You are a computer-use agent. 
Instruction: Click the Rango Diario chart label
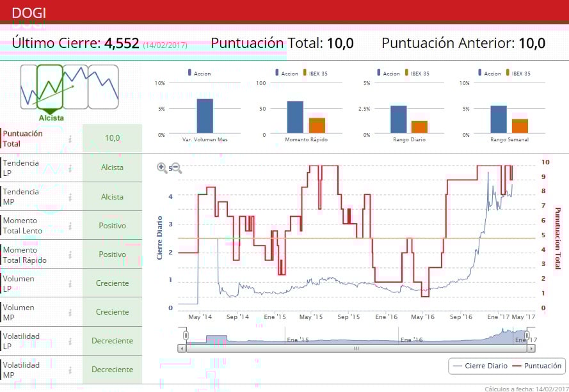pyautogui.click(x=409, y=139)
